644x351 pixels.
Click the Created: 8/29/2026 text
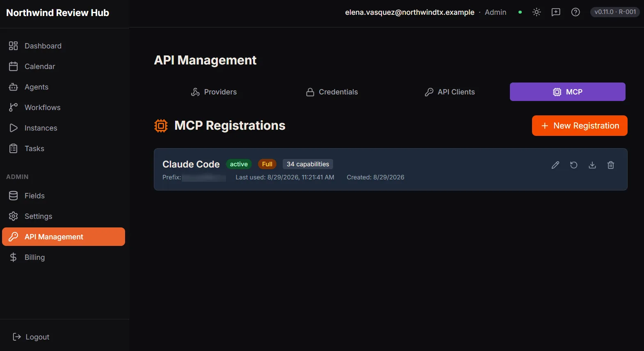375,177
